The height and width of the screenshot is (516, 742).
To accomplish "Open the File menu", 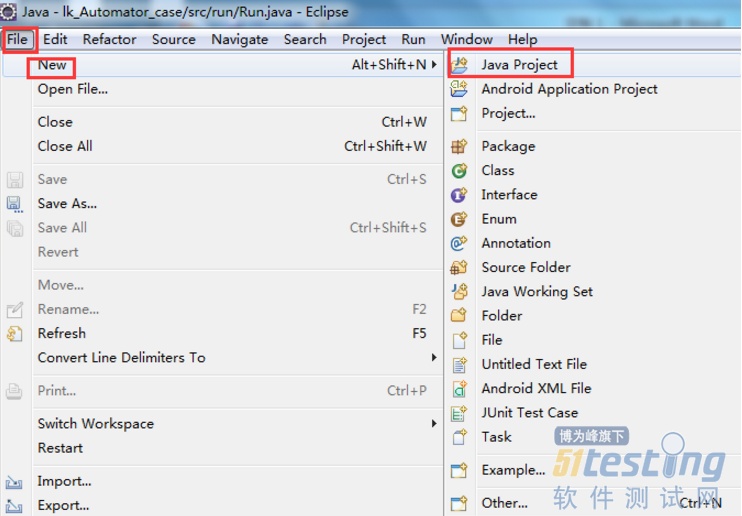I will 18,39.
